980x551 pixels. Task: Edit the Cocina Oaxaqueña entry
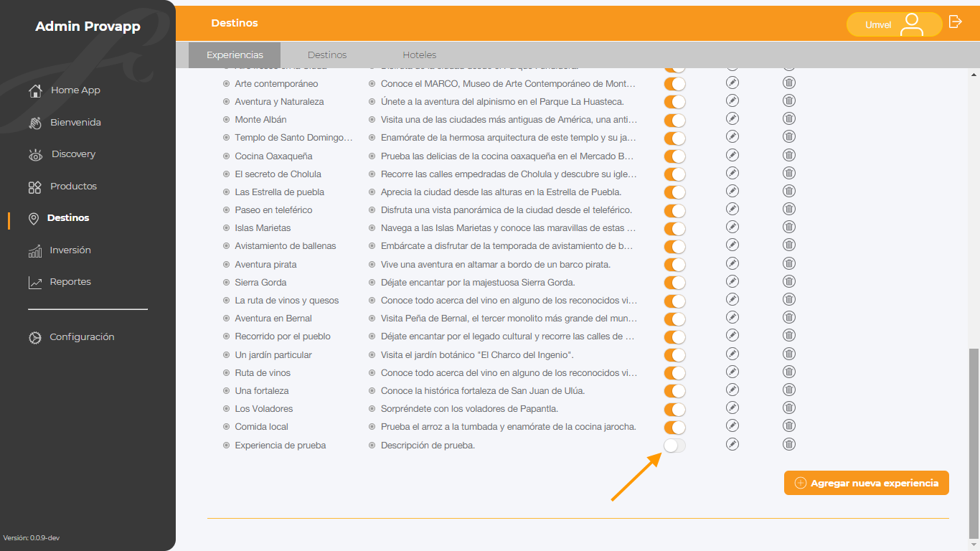click(732, 155)
